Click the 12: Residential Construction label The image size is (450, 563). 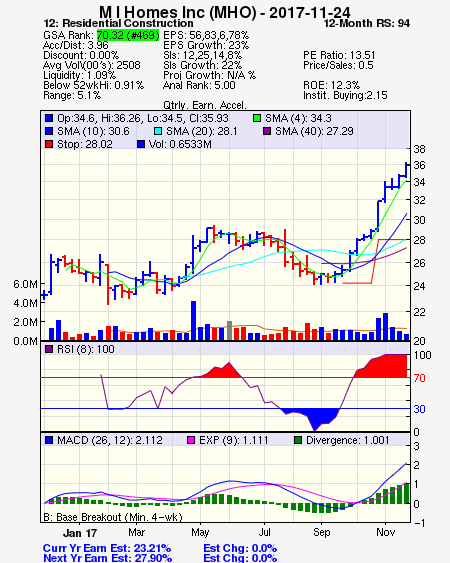click(x=118, y=23)
